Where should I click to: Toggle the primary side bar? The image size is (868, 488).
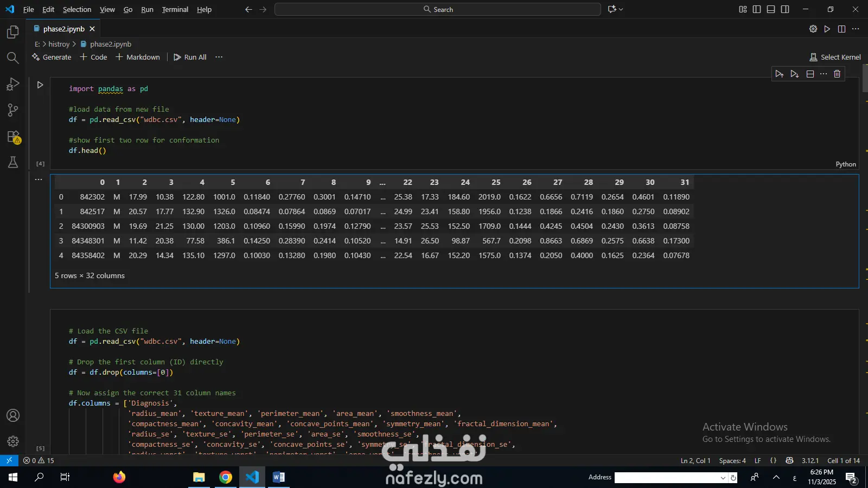point(757,9)
